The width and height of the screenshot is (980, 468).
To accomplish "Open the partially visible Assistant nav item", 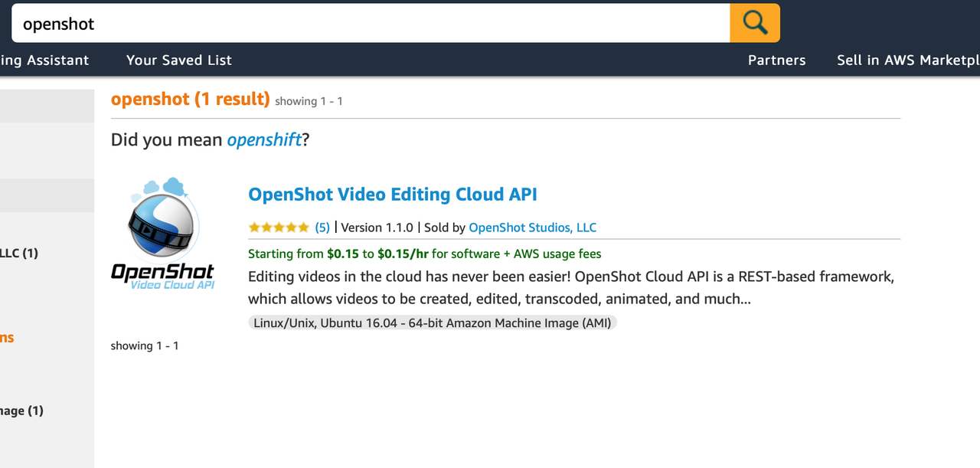I will (x=44, y=60).
